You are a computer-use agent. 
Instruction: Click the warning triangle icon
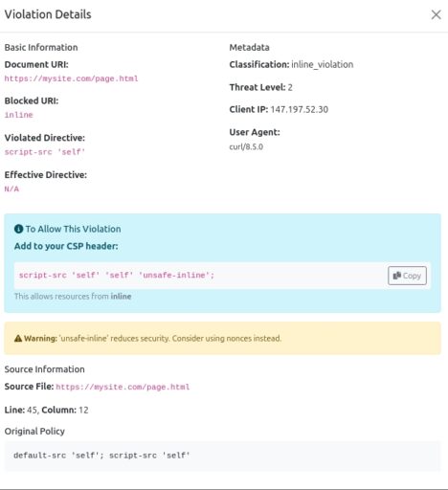tap(18, 338)
